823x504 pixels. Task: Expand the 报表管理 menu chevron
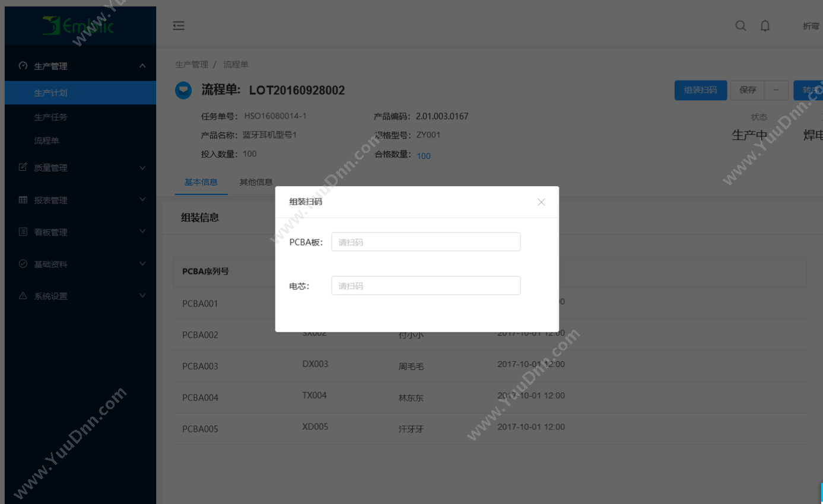tap(142, 200)
